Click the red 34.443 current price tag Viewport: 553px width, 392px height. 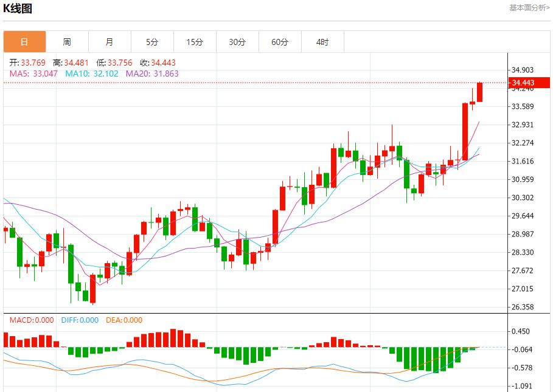tap(523, 83)
